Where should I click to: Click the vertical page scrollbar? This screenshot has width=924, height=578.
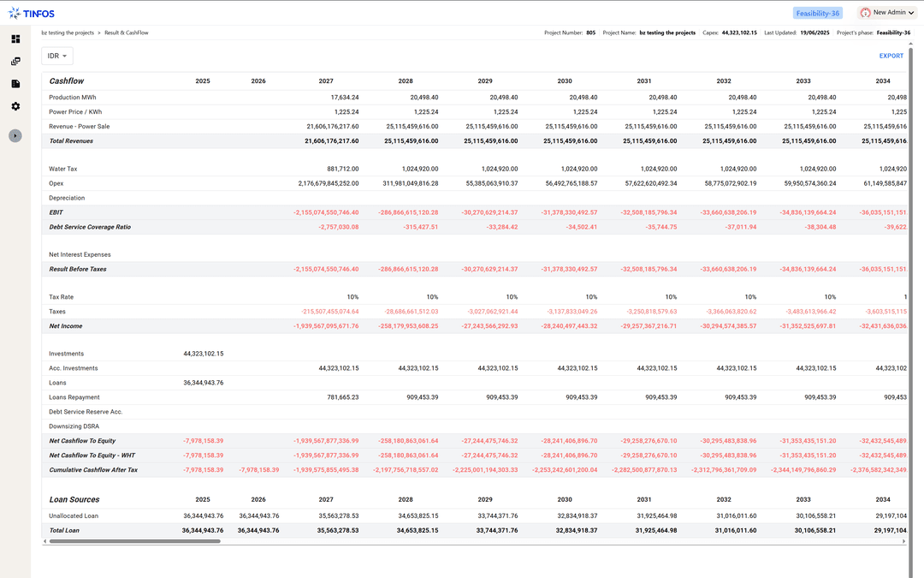coord(920,257)
